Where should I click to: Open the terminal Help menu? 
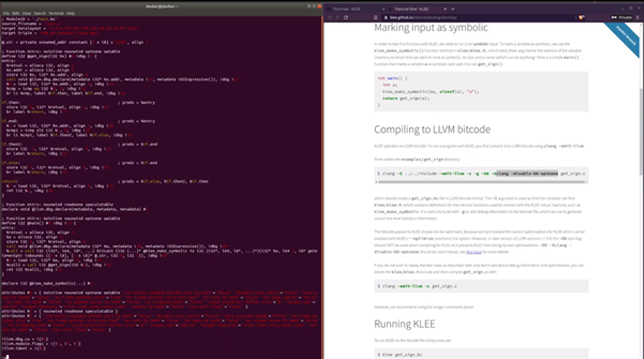point(70,13)
